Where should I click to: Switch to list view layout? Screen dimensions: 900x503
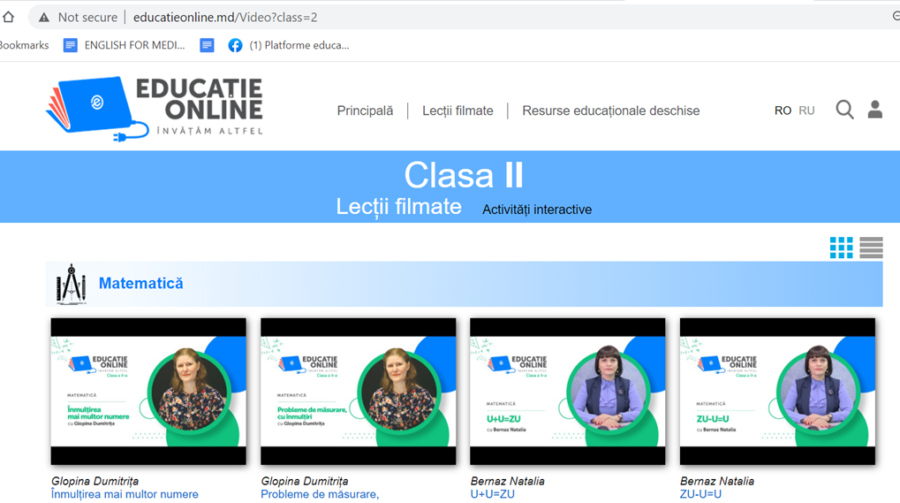coord(871,248)
